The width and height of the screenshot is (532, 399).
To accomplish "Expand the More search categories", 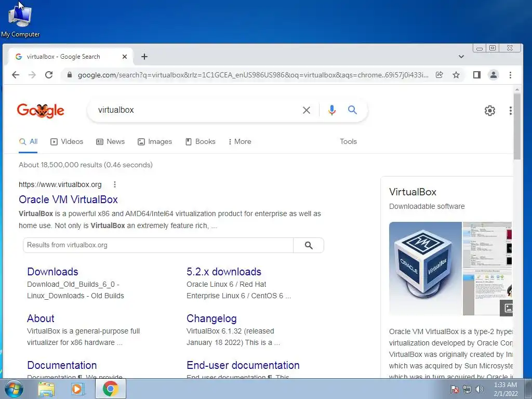I will click(240, 142).
